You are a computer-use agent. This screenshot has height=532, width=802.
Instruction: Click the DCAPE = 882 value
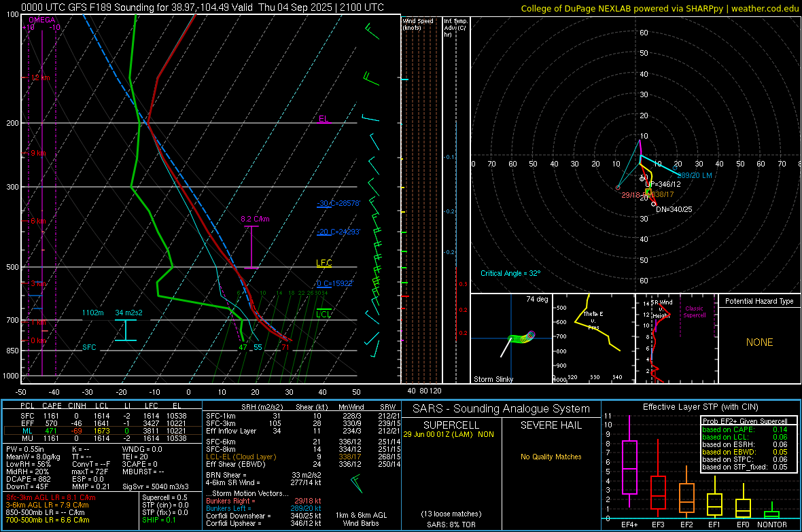pyautogui.click(x=28, y=479)
